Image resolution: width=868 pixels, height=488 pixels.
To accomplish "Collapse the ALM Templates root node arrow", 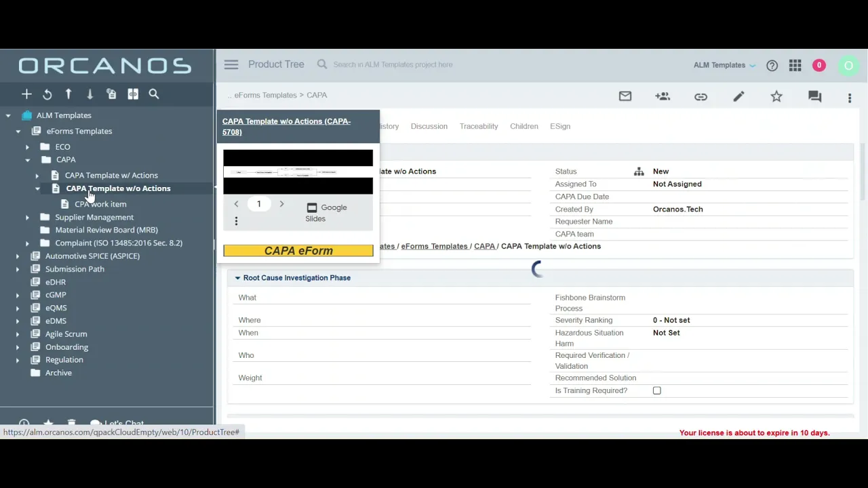I will click(x=8, y=116).
